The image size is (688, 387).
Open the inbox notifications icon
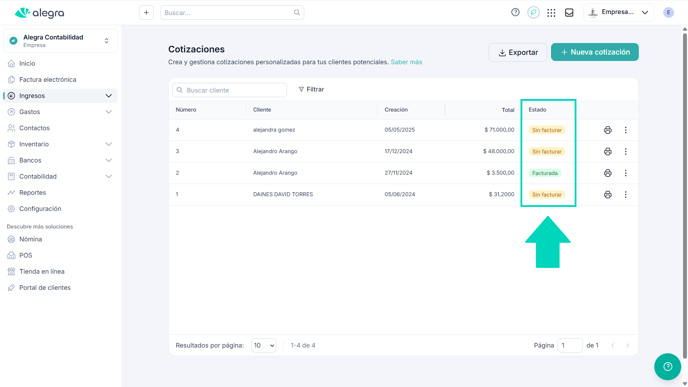[569, 13]
